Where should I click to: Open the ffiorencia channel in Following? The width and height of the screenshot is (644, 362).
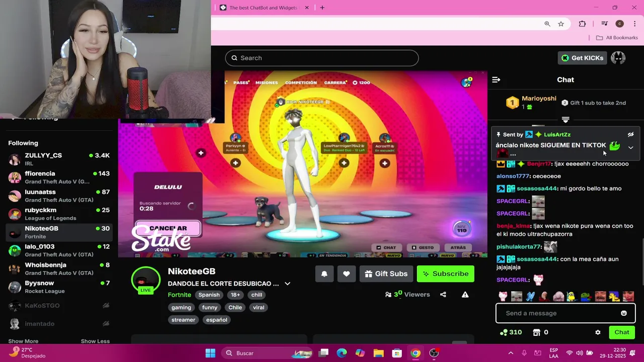point(59,177)
